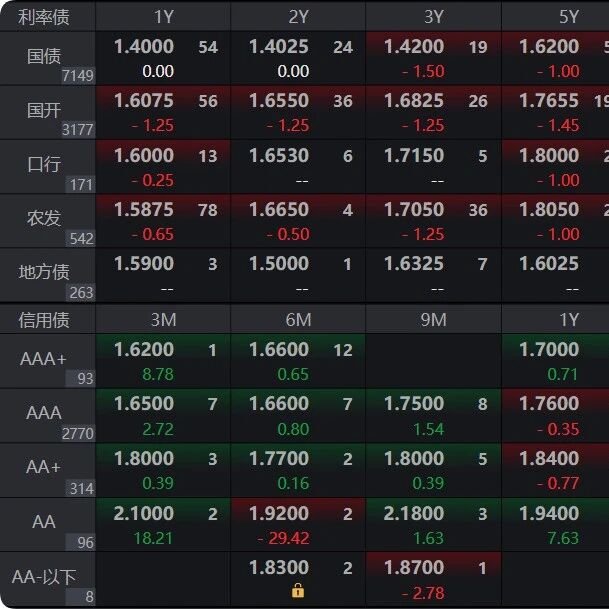Select the 国债 row label
This screenshot has width=609, height=609.
[x=44, y=56]
